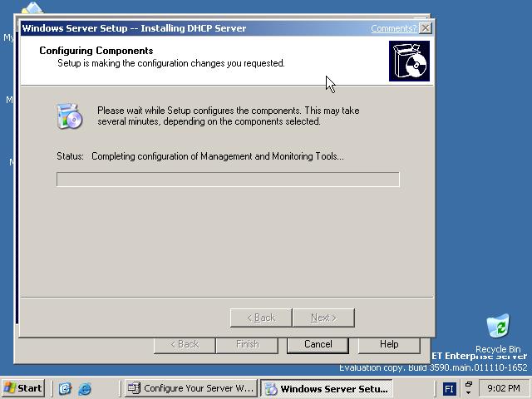This screenshot has width=532, height=399.
Task: Click the 9:02 PM clock
Action: point(504,388)
